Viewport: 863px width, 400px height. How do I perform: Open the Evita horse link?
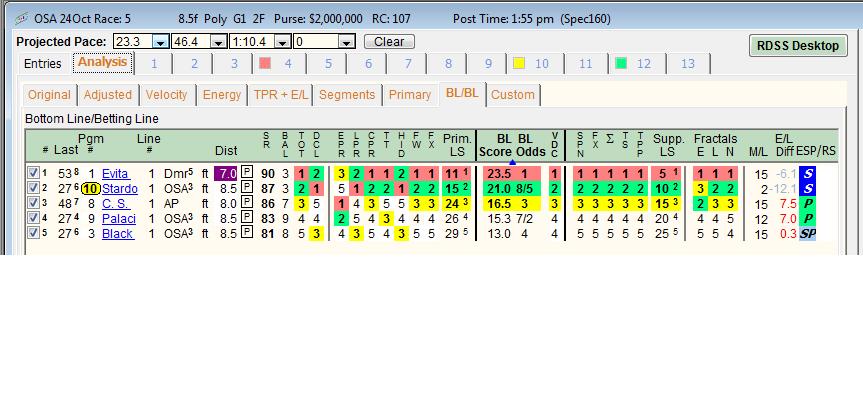click(x=116, y=174)
